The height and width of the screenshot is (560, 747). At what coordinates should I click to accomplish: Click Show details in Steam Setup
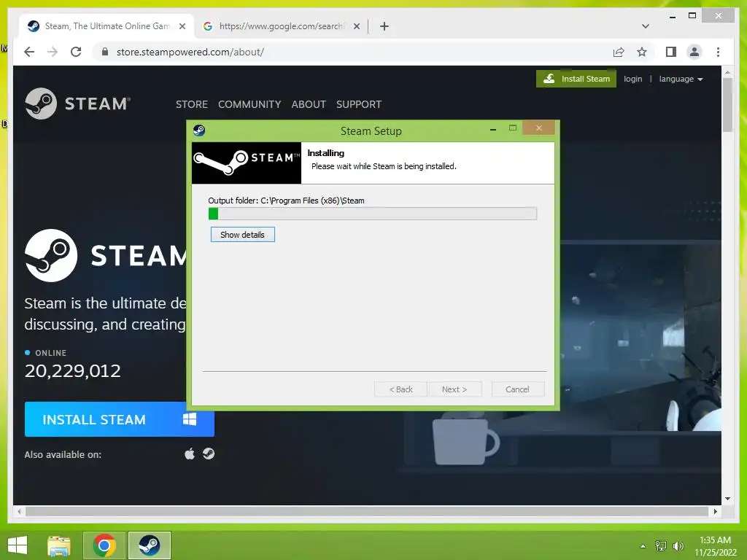[x=242, y=234]
